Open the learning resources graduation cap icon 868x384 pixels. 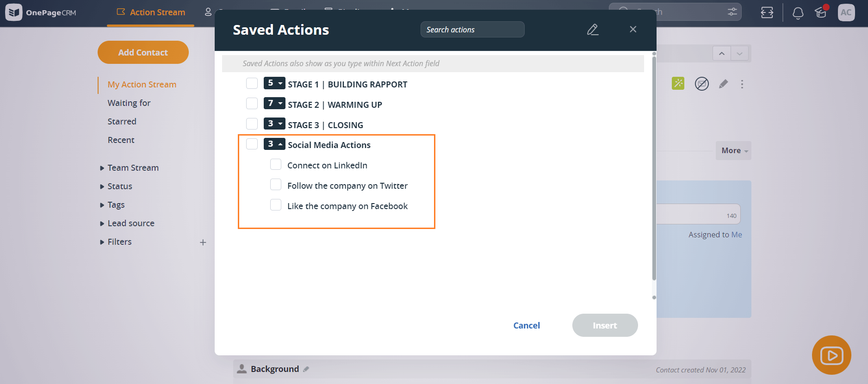[821, 13]
